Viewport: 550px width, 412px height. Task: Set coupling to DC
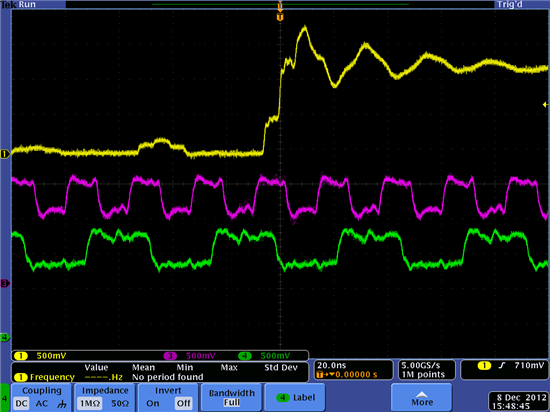(x=21, y=404)
